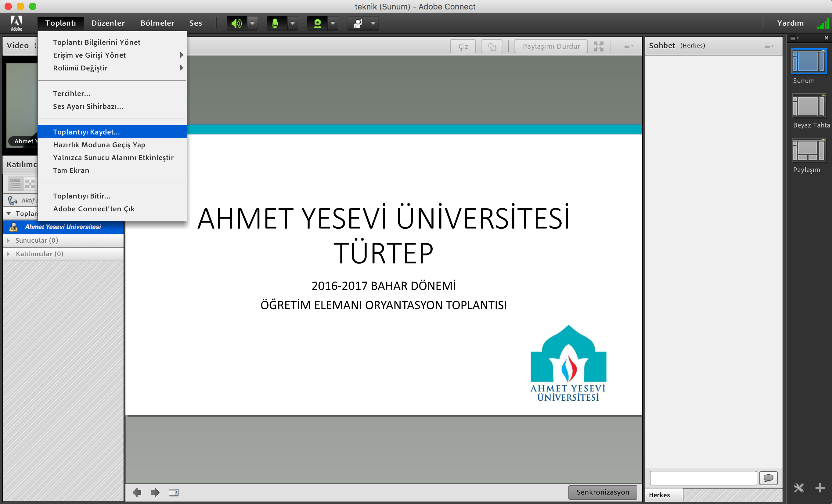
Task: Click the connection status signal bars icon
Action: click(x=823, y=23)
